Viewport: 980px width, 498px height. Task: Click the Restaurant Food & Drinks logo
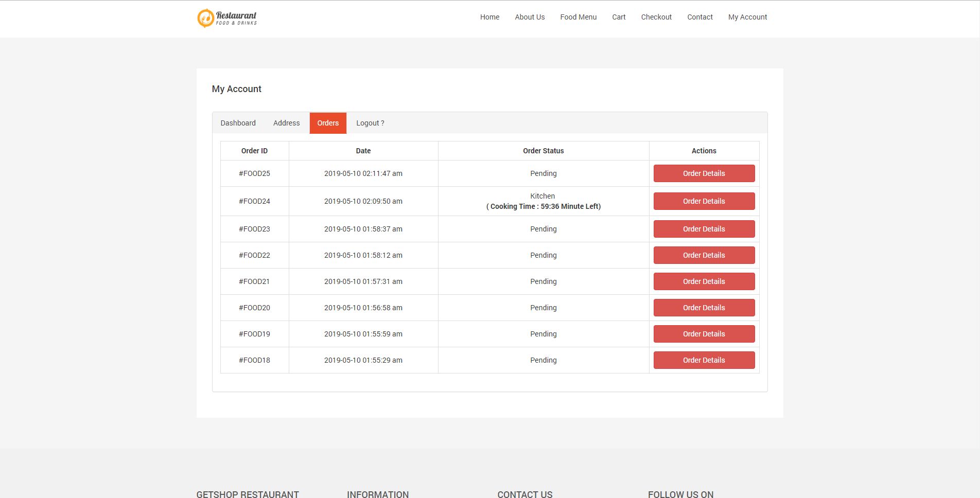(x=227, y=18)
